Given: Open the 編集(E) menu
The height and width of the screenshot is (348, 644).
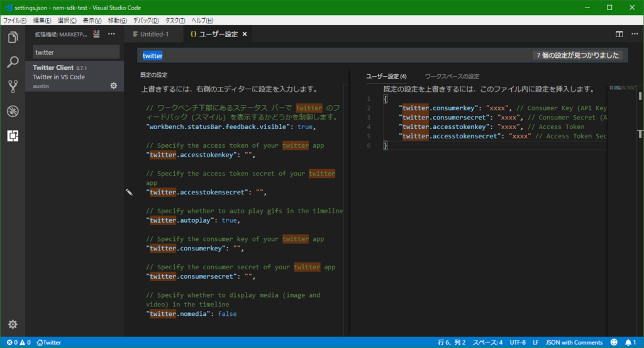Looking at the screenshot, I should (x=42, y=21).
